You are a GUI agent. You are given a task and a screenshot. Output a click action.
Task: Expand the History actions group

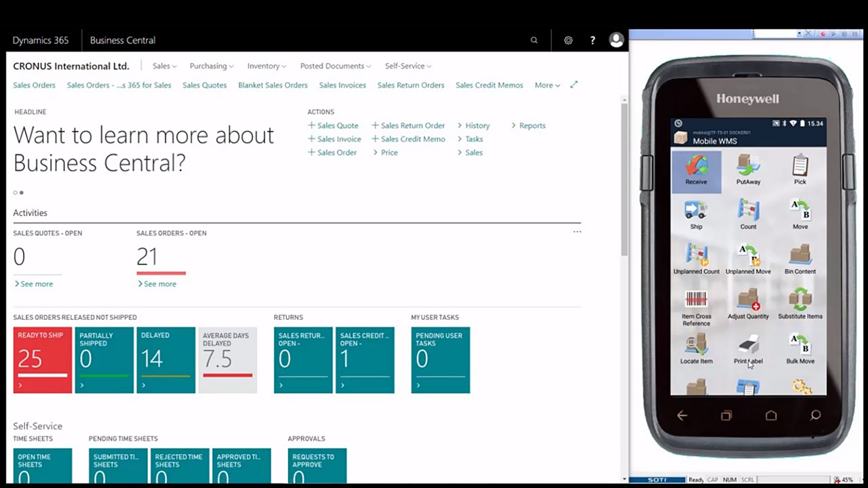(x=473, y=125)
